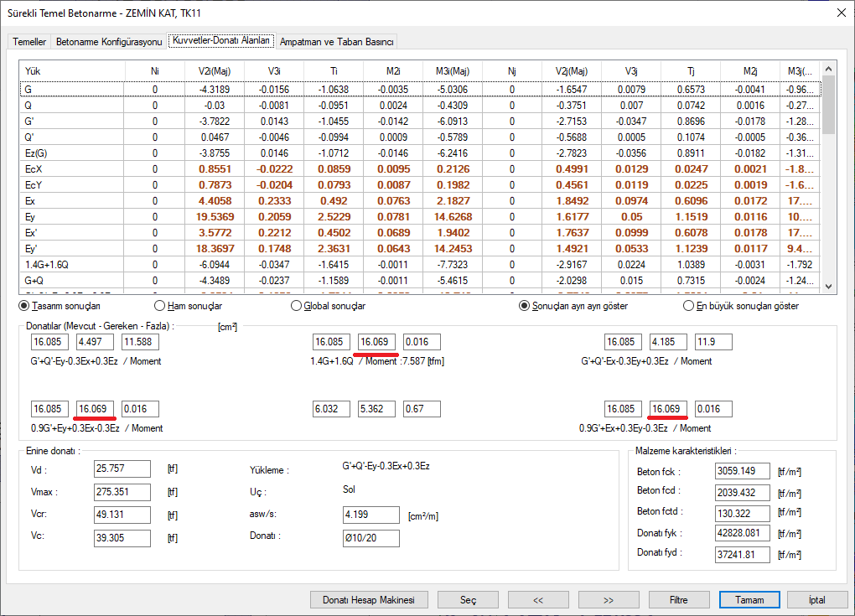
Task: Select the Kuvvetler-Donatı Alanları tab
Action: pyautogui.click(x=220, y=40)
